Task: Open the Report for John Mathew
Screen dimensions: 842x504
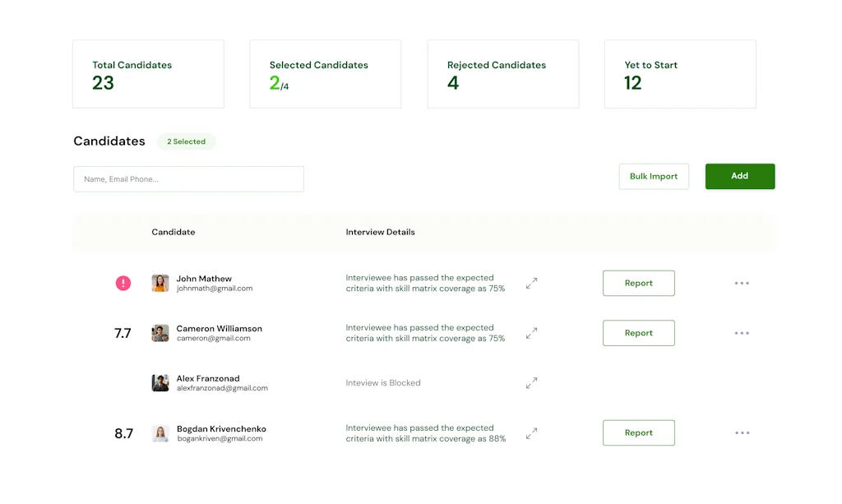Action: tap(638, 283)
